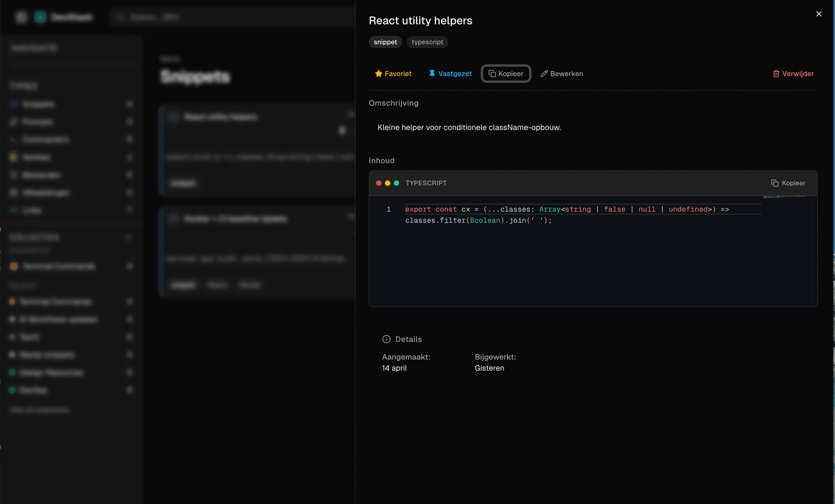Image resolution: width=835 pixels, height=504 pixels.
Task: Close the React utility helpers detail panel
Action: 818,14
